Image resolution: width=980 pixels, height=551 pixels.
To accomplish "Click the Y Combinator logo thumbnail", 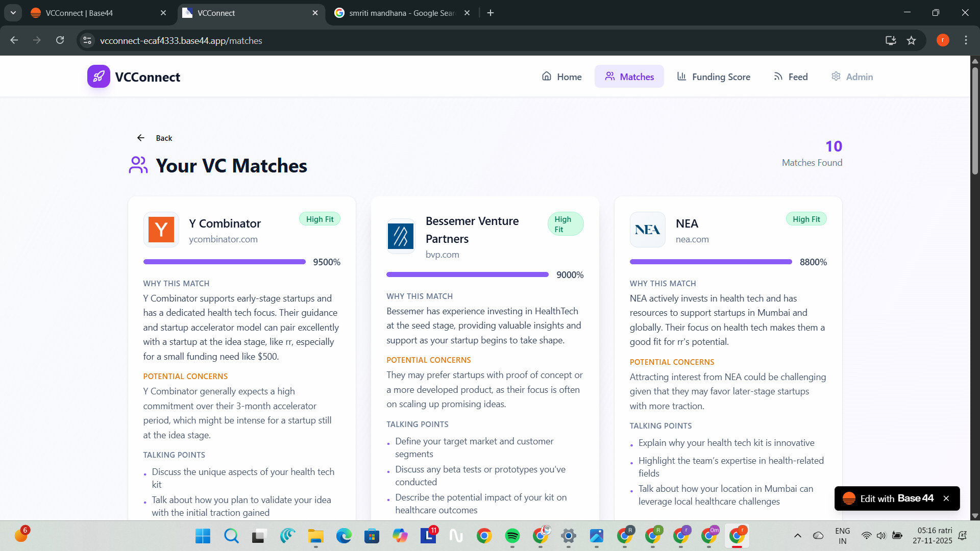I will point(161,230).
